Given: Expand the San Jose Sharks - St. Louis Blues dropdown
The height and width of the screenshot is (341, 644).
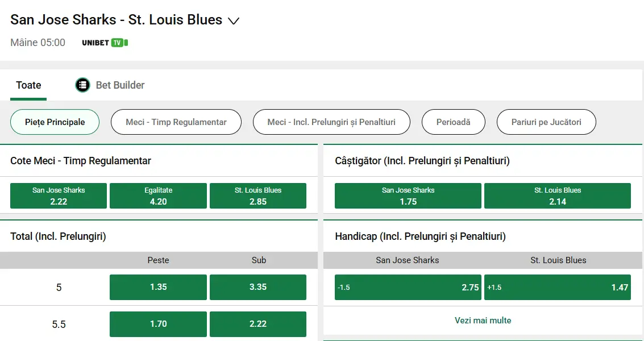Looking at the screenshot, I should [234, 19].
